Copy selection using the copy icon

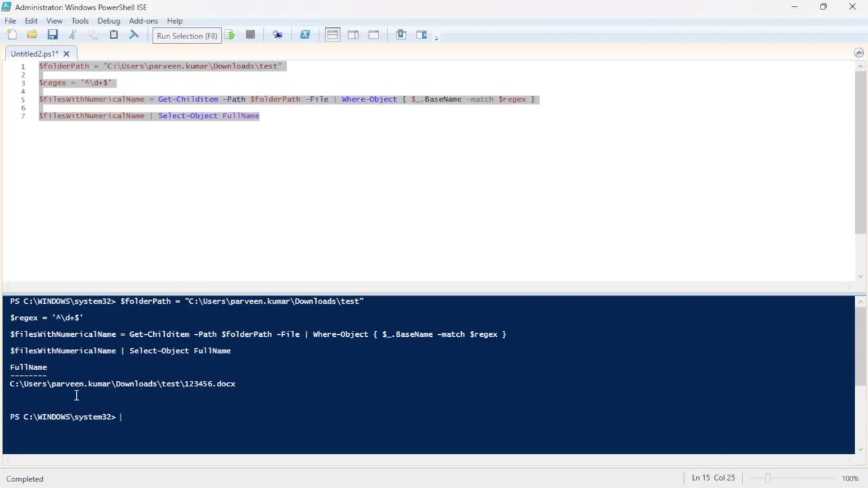pos(93,35)
